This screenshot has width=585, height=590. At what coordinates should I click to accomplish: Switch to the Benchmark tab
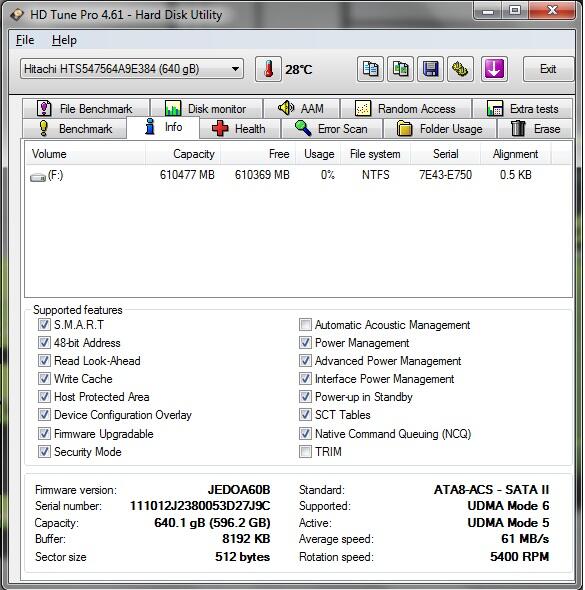[x=74, y=129]
